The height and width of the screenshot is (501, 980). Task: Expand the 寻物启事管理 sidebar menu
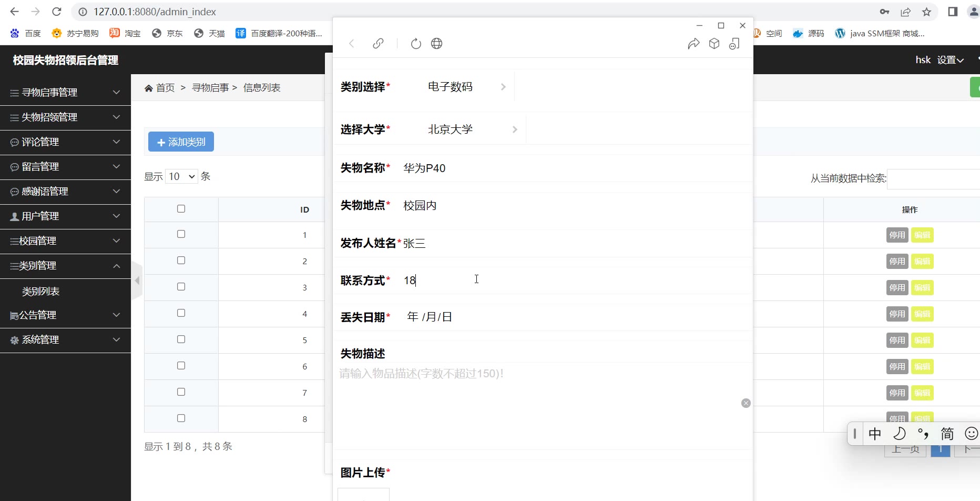(x=65, y=93)
